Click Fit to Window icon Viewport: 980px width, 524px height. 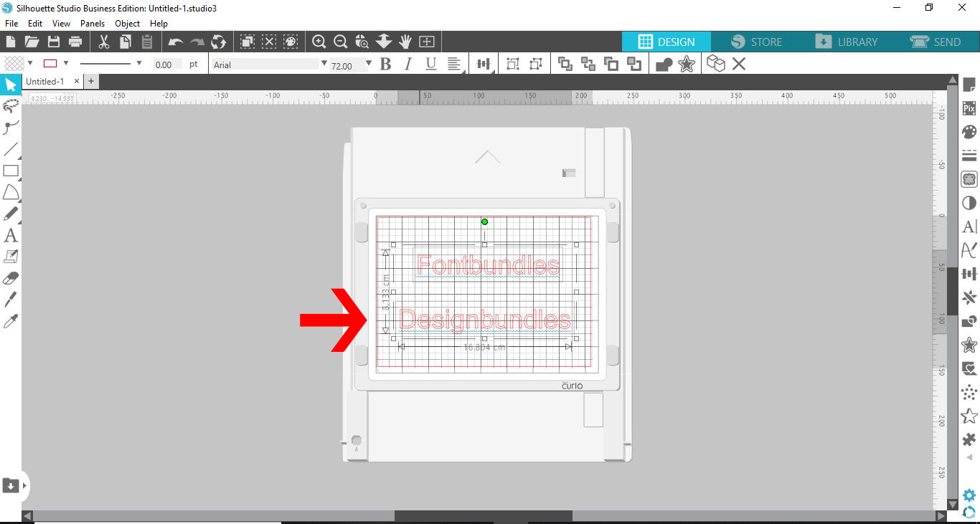(x=427, y=42)
